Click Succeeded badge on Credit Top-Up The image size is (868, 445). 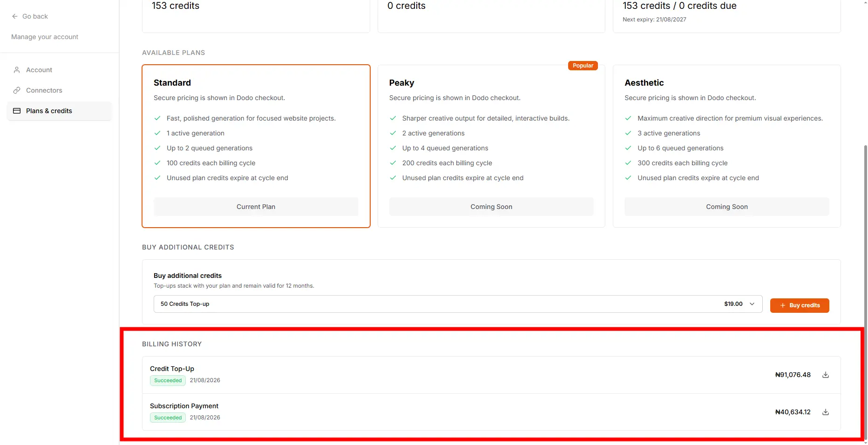point(168,380)
